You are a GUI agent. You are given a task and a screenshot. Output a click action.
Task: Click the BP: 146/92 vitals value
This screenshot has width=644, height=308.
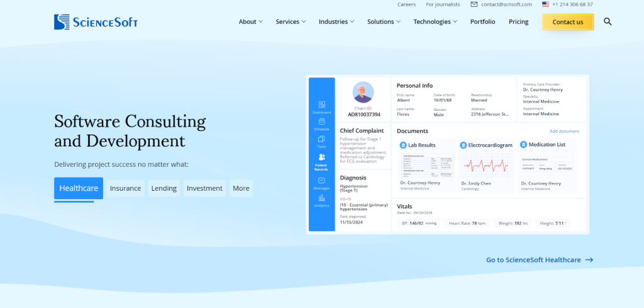[419, 224]
